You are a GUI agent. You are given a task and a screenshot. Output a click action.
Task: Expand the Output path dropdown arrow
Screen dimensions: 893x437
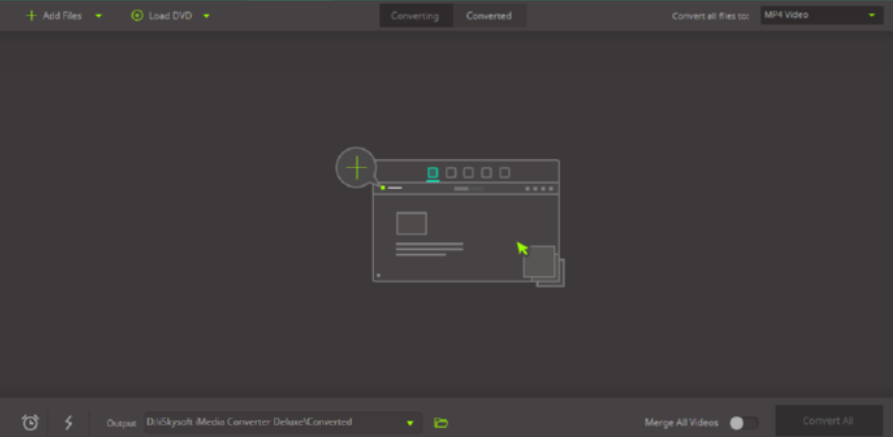point(410,423)
